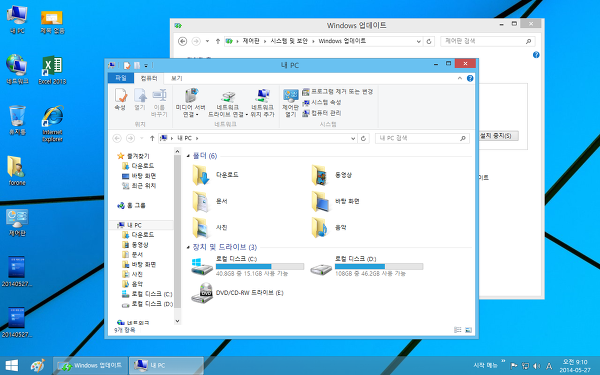Image resolution: width=600 pixels, height=375 pixels.
Task: Switch to the 보기 ribbon tab
Action: point(176,78)
